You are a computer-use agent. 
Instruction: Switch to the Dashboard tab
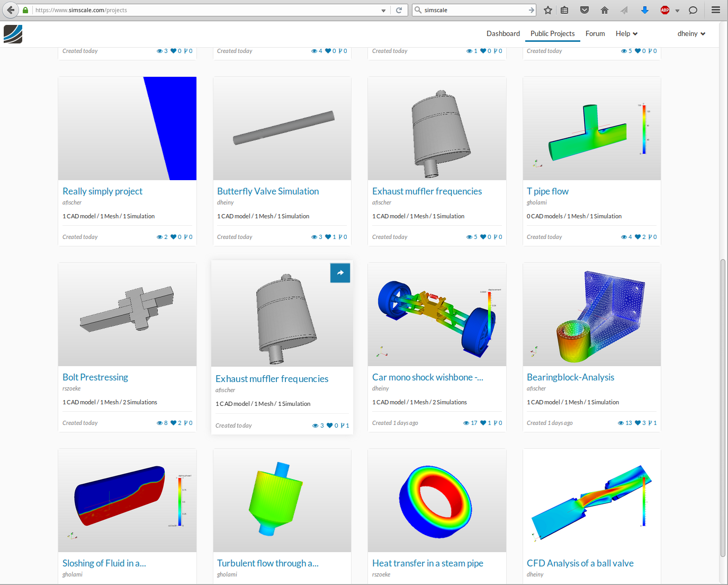502,33
